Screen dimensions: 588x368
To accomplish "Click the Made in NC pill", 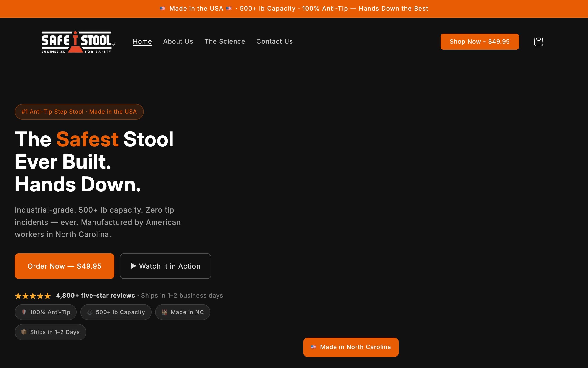I will 183,312.
